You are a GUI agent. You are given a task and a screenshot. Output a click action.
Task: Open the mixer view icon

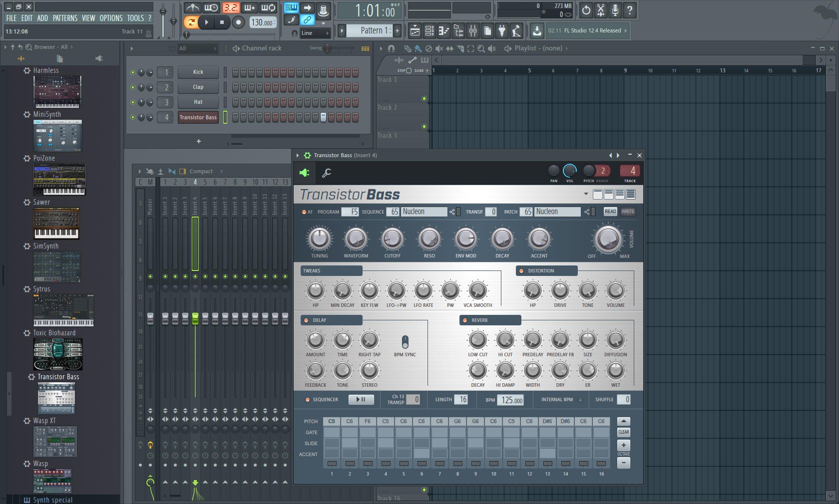[x=472, y=31]
